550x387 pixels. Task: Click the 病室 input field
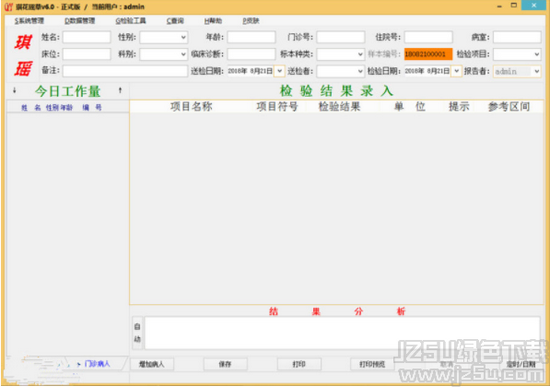click(x=517, y=37)
